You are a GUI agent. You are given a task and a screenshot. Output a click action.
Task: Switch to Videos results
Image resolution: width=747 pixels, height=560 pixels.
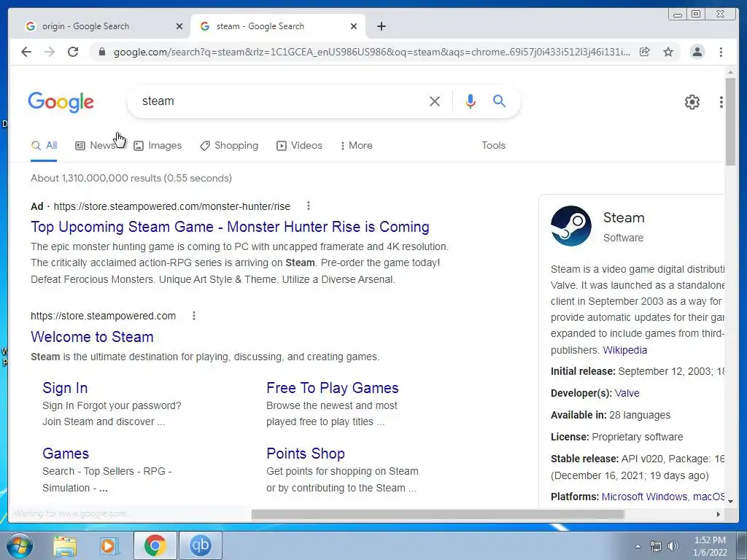pos(300,145)
